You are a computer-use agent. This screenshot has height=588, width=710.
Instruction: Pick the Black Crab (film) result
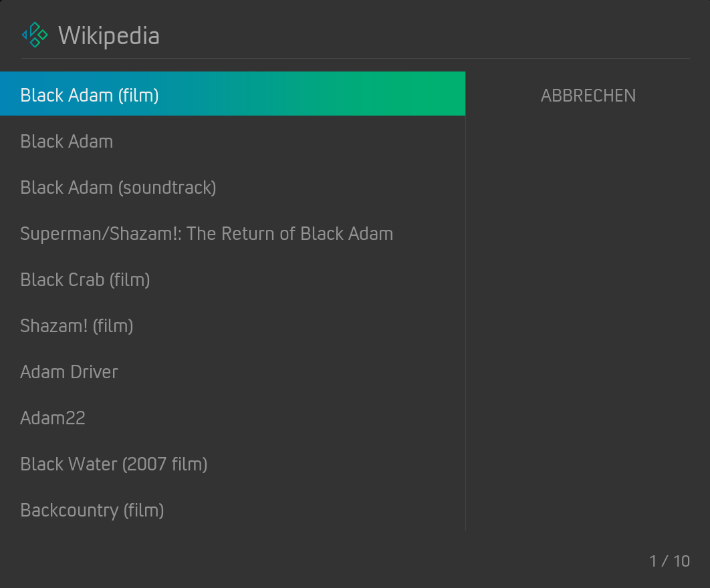(232, 280)
